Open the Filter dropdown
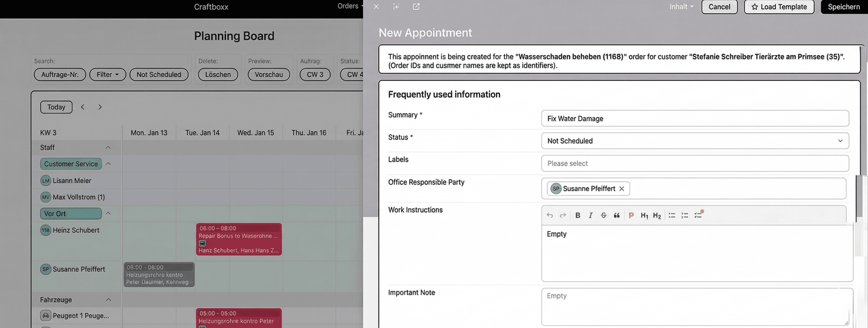 [108, 74]
